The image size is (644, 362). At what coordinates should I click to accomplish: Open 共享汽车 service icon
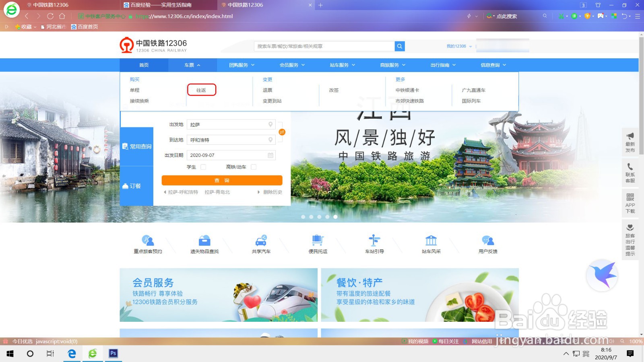tap(261, 241)
